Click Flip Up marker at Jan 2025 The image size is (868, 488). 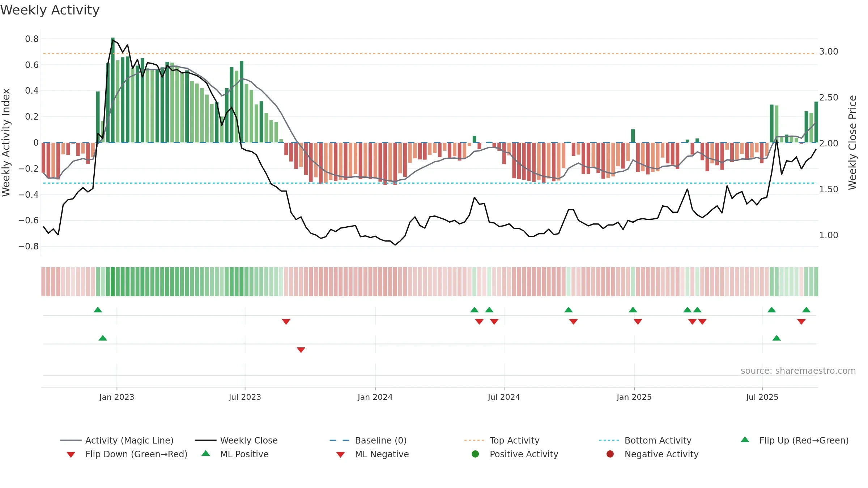tap(633, 310)
